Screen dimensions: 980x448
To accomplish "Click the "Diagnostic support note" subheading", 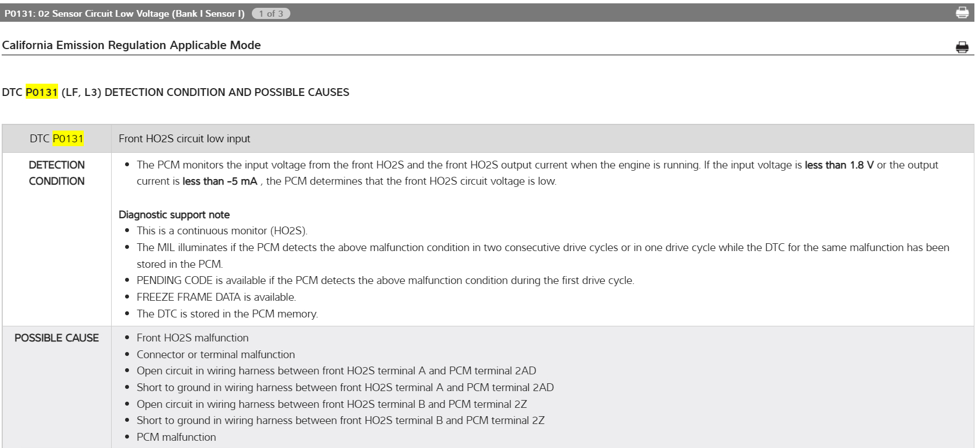I will [174, 215].
